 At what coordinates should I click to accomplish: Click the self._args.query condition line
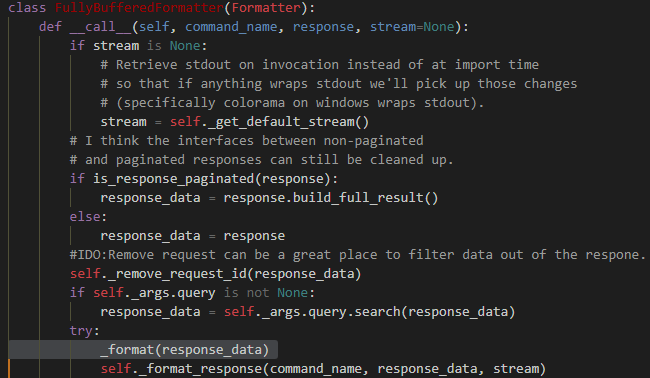[192, 293]
